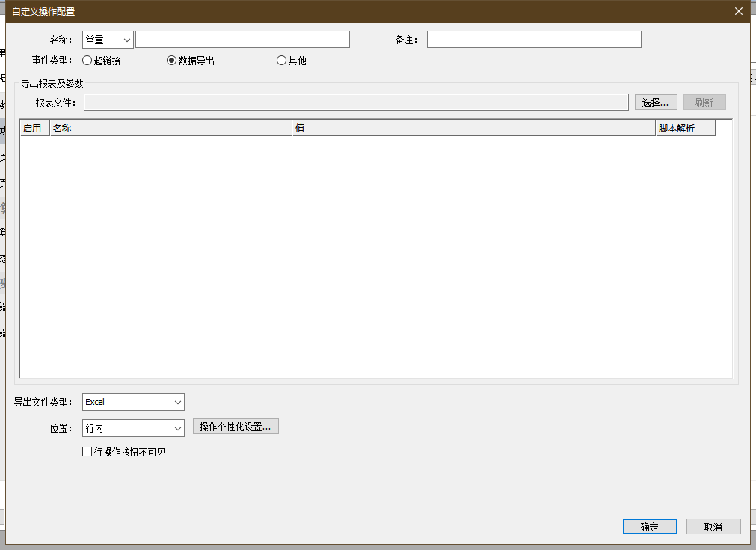
Task: Focus the 备注 remarks input field
Action: 534,40
